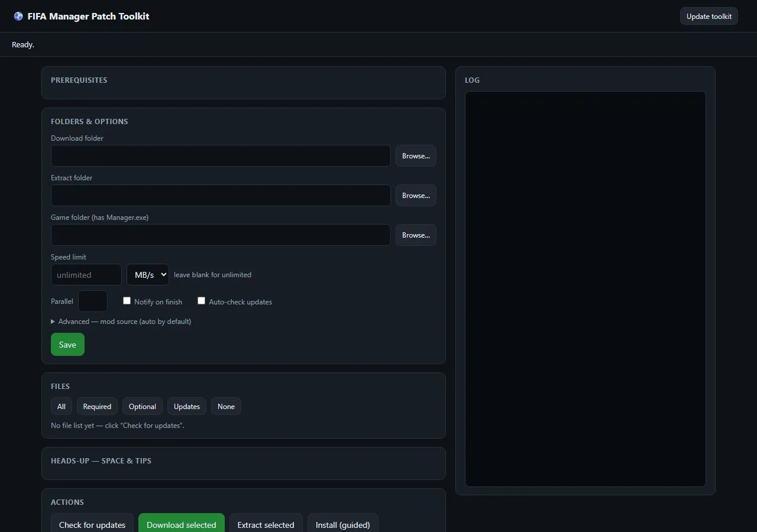Viewport: 757px width, 532px height.
Task: Click the Folders & Options heading
Action: coord(89,122)
